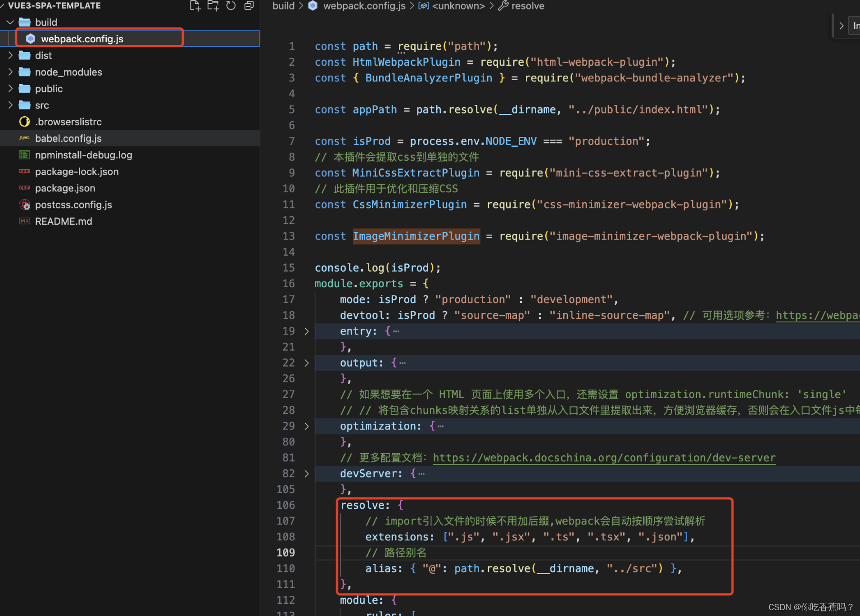Viewport: 860px width, 616px height.
Task: Open the dev-server documentation link on line 81
Action: pyautogui.click(x=604, y=458)
